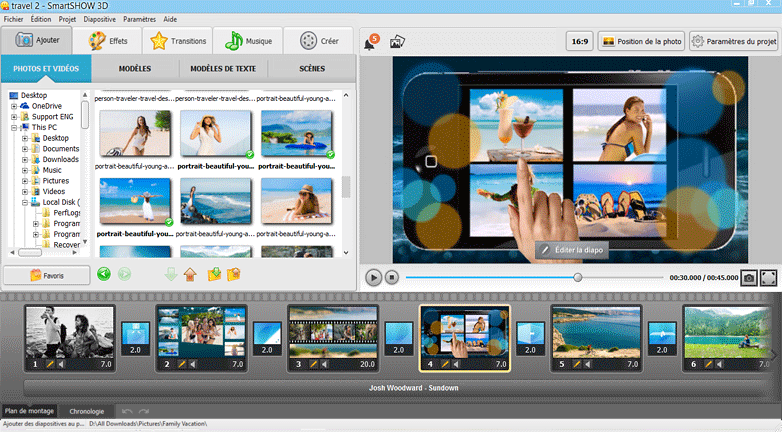Click the sound icon on slide 5
The height and width of the screenshot is (432, 782).
pos(590,365)
